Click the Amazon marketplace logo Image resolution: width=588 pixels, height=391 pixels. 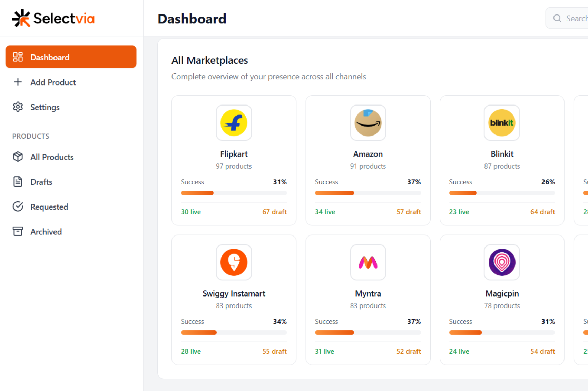coord(368,123)
